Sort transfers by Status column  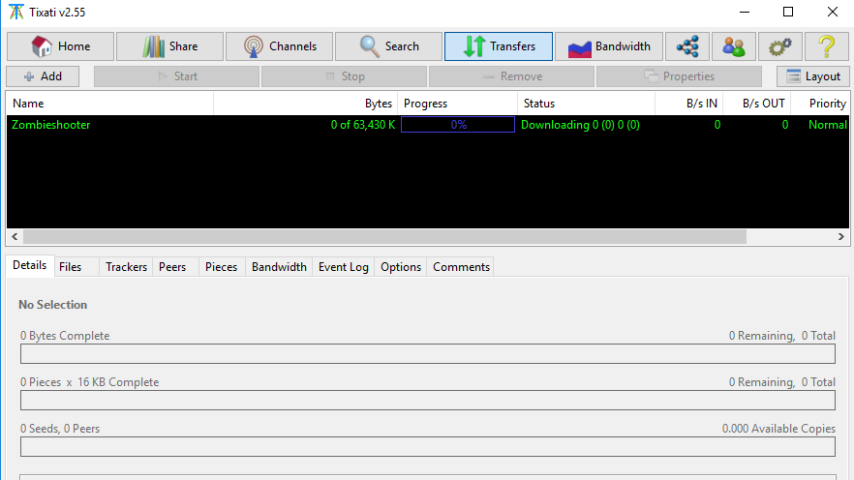tap(586, 104)
